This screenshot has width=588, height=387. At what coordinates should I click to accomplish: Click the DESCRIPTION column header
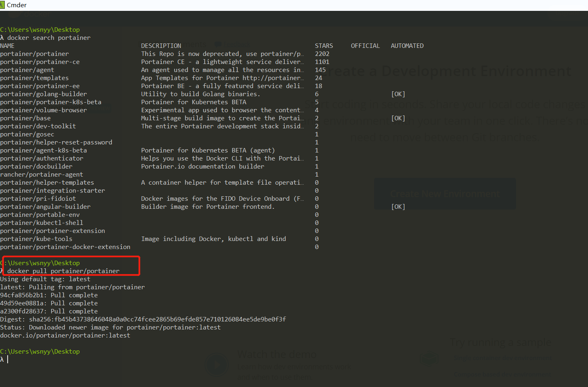point(161,46)
